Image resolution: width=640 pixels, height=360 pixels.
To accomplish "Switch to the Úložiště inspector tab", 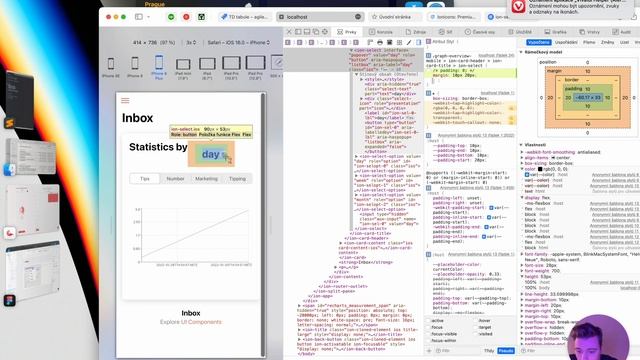I will click(x=520, y=32).
